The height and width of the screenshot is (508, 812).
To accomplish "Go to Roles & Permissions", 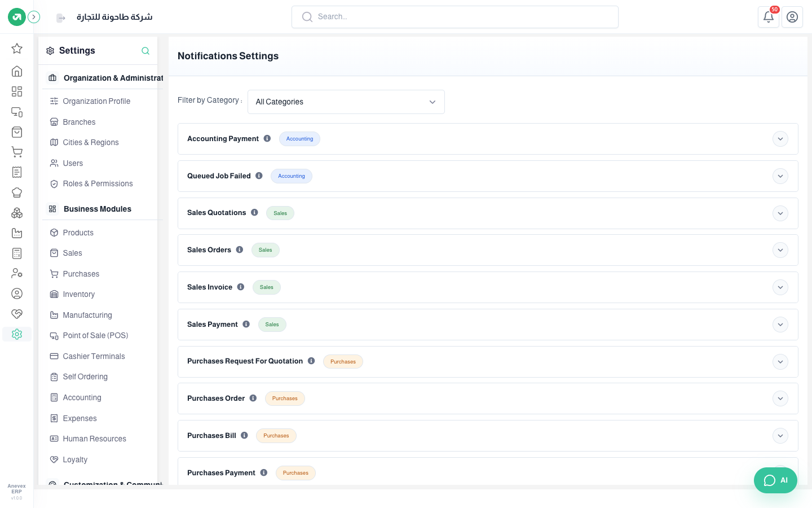I will click(x=98, y=183).
